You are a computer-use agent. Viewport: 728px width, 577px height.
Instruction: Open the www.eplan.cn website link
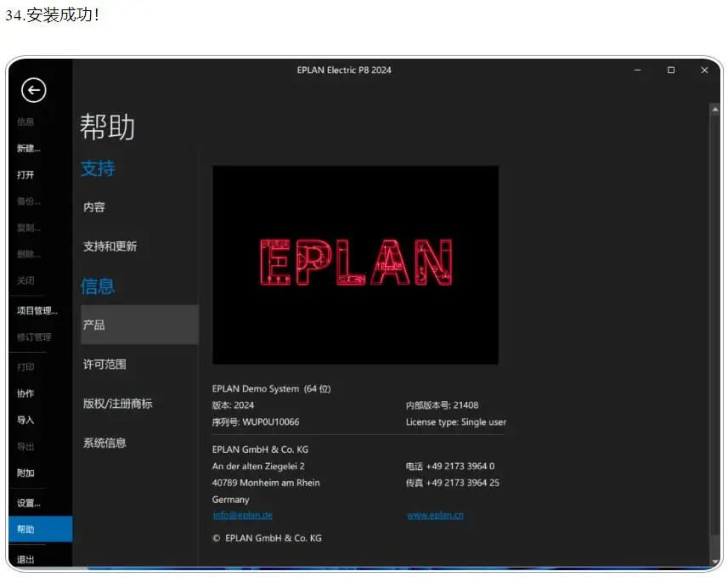pyautogui.click(x=435, y=515)
